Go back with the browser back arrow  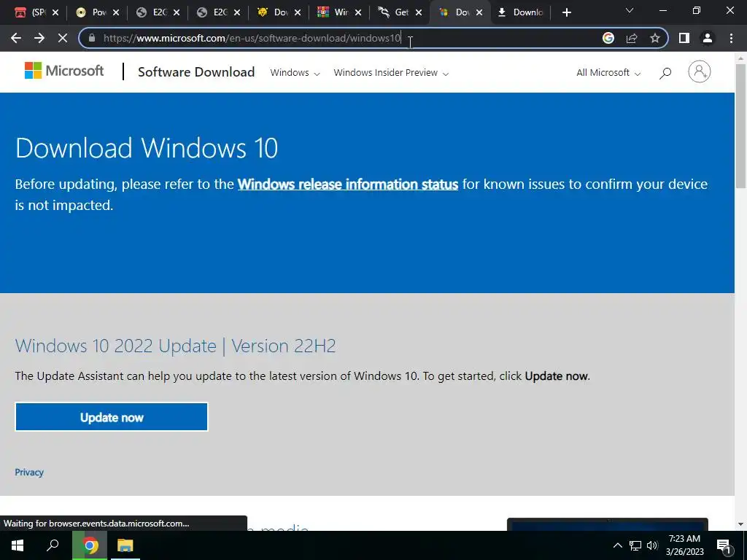[16, 38]
